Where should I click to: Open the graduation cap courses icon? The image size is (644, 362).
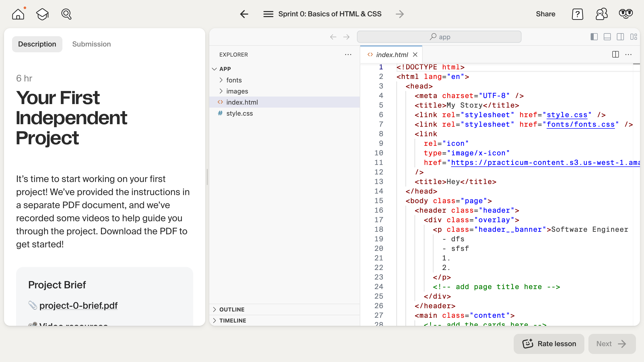(x=42, y=14)
